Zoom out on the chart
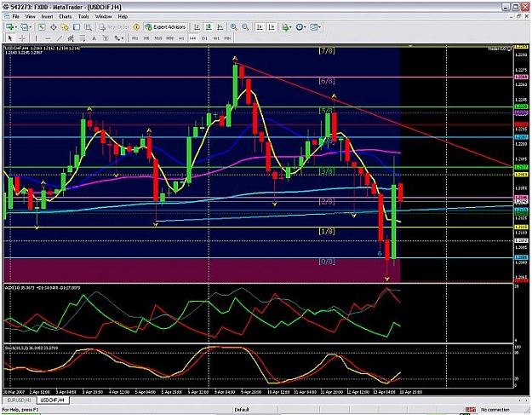The image size is (532, 415). click(245, 27)
